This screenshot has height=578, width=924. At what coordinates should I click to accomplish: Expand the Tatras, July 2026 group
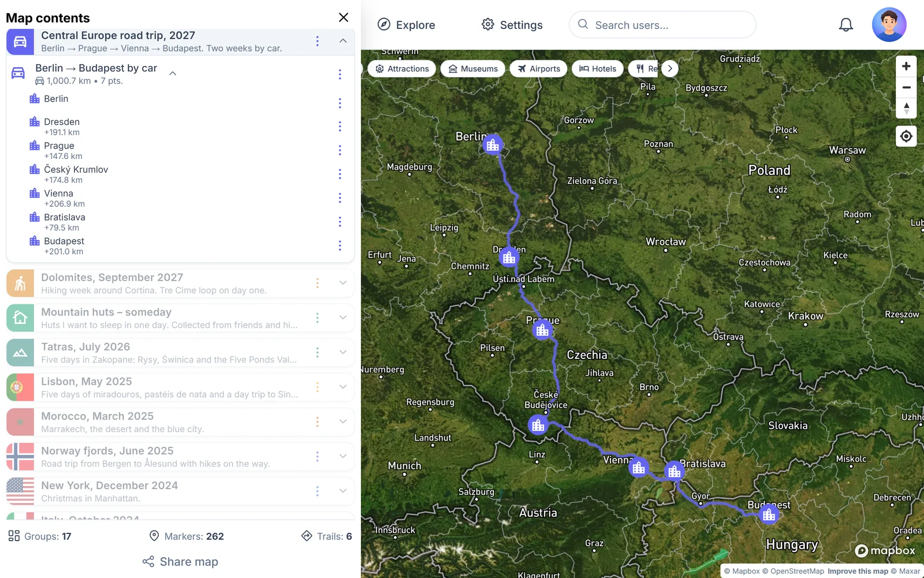pyautogui.click(x=343, y=352)
